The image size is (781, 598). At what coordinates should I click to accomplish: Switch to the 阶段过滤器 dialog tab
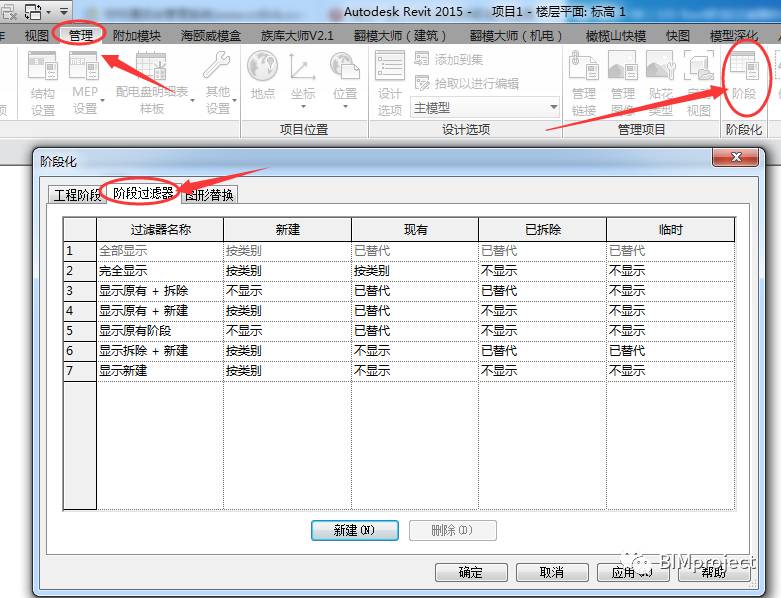[x=143, y=193]
